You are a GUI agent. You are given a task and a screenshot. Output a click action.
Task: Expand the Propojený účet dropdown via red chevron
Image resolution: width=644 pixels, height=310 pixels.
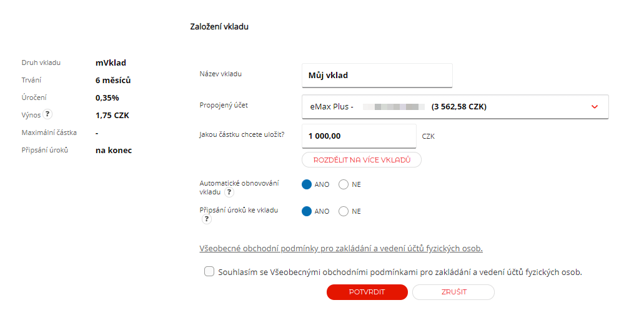point(594,107)
